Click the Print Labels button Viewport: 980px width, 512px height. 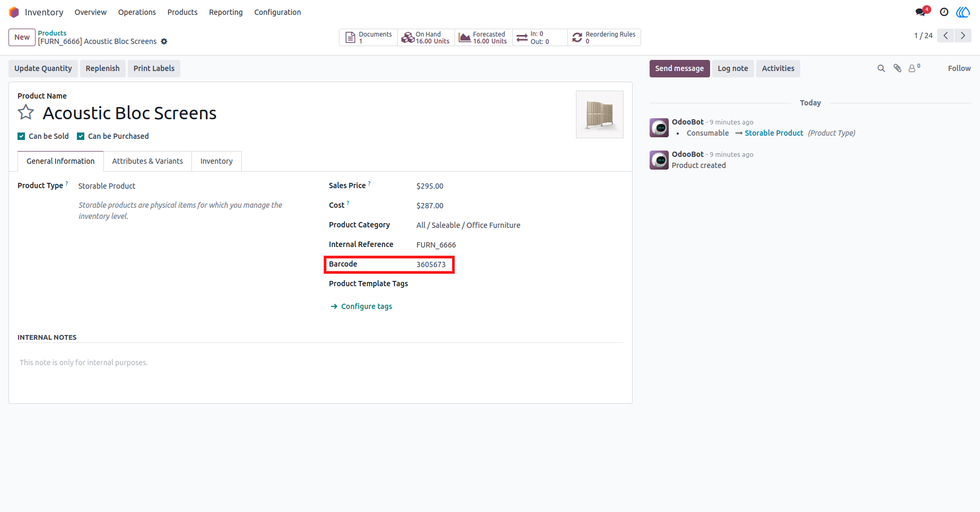tap(154, 68)
